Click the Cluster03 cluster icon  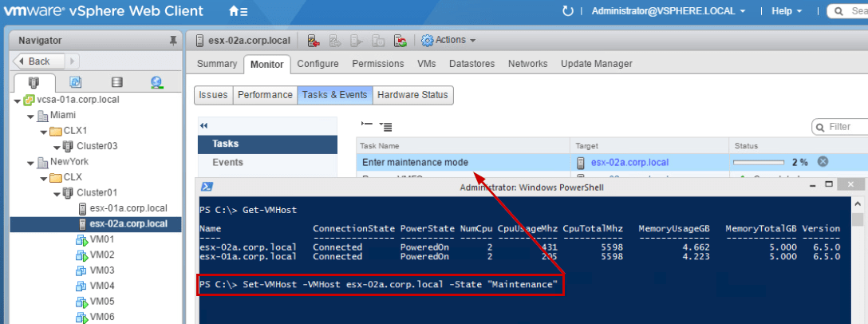[x=68, y=146]
